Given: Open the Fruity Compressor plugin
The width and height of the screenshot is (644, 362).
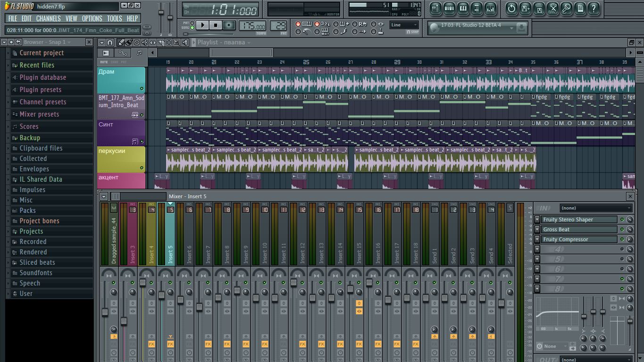Looking at the screenshot, I should click(579, 239).
